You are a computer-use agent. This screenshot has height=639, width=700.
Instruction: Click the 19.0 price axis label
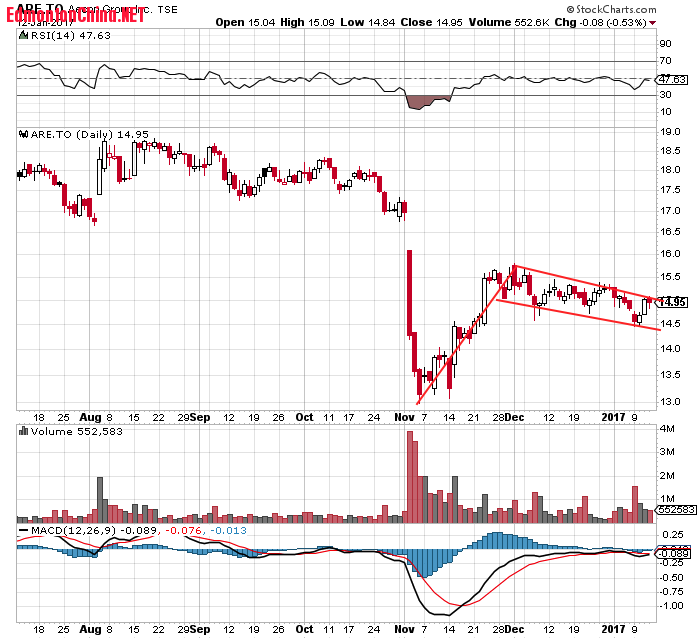click(670, 132)
